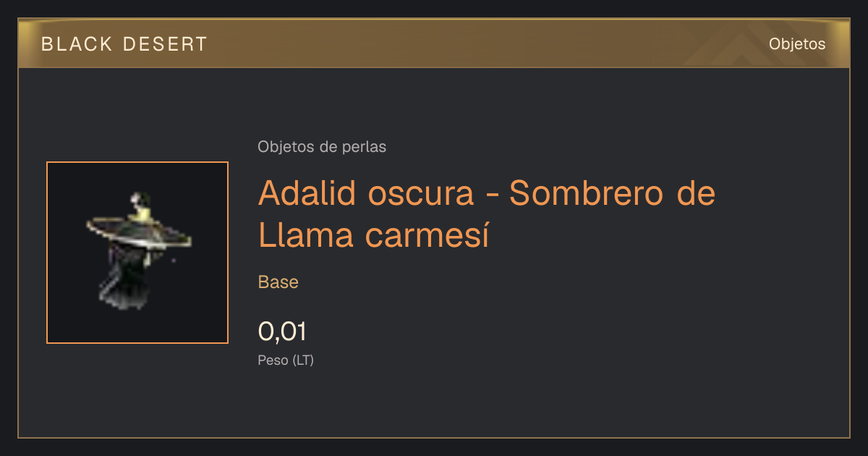Click the words Llama carmesí in title
The image size is (868, 456).
373,236
